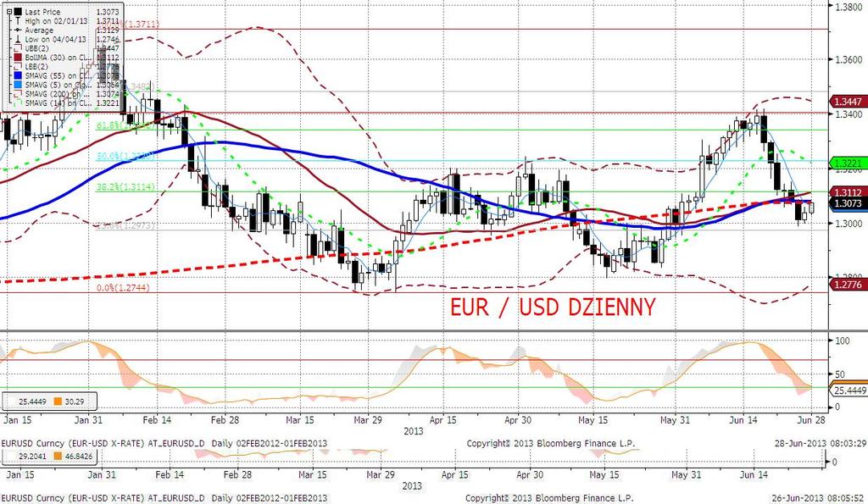Screen dimensions: 868x504
Task: Click the EUR / USD DZIENNY chart title
Action: 553,307
